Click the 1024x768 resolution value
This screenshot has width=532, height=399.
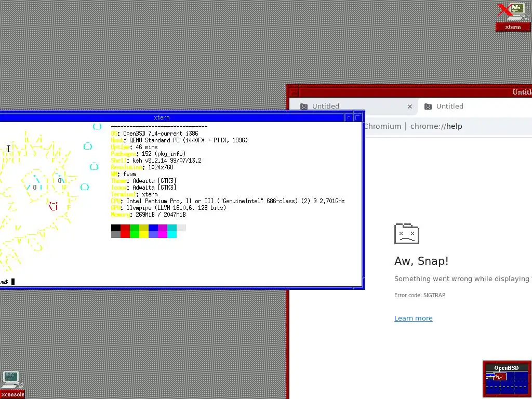161,167
